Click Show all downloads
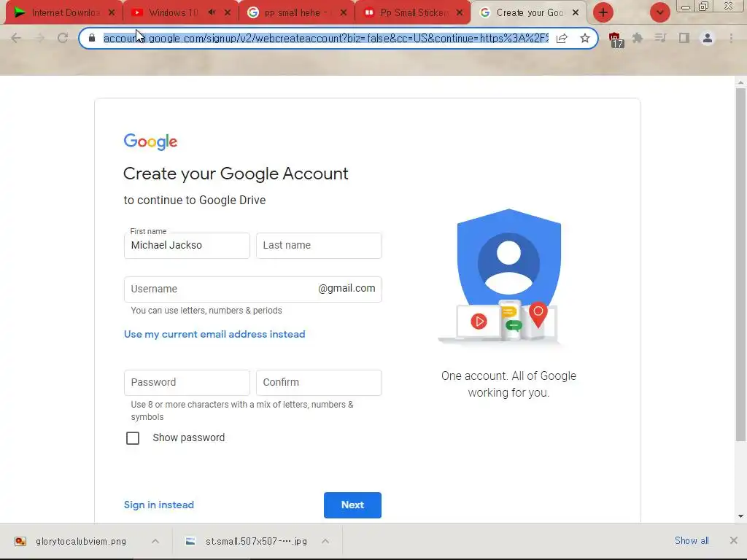747x560 pixels. [x=692, y=540]
